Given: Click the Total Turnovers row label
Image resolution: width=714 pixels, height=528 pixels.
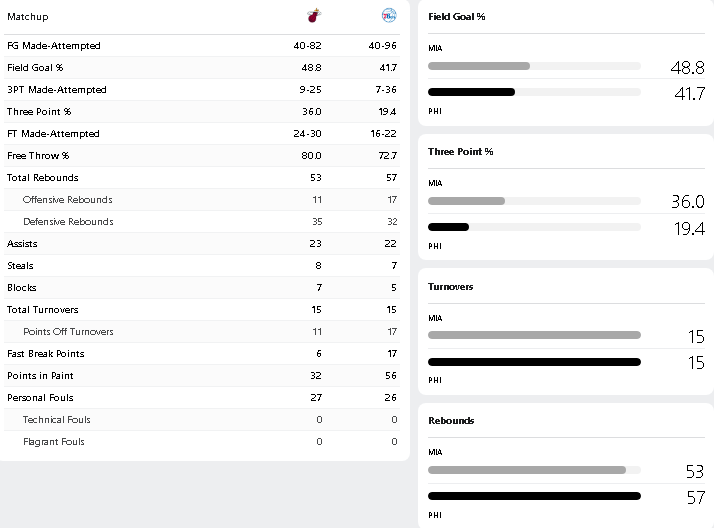Looking at the screenshot, I should coord(42,310).
